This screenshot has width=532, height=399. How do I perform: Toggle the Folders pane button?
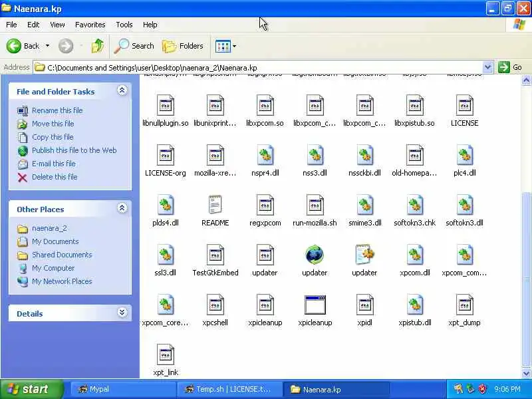(x=182, y=46)
